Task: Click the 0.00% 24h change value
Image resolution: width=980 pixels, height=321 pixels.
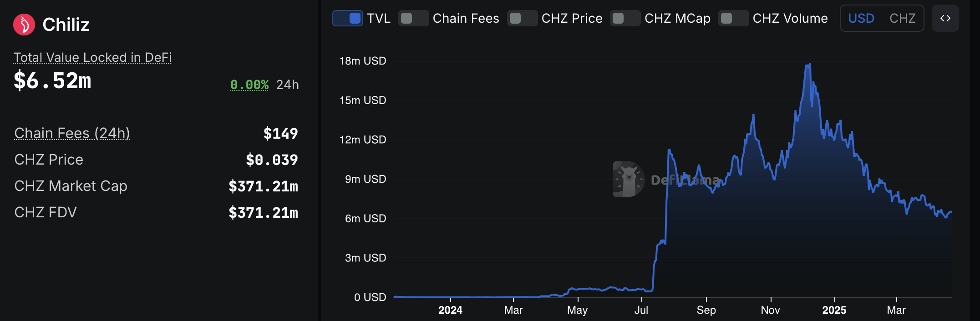Action: click(249, 85)
